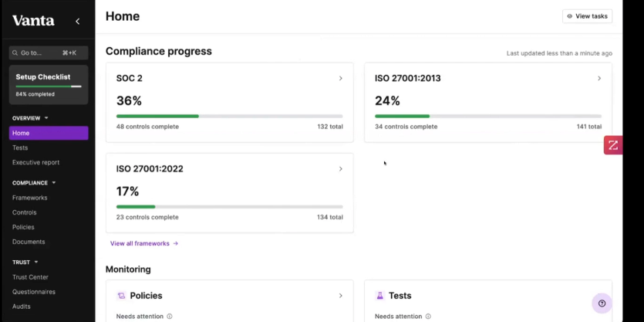This screenshot has height=322, width=644.
Task: Click the SOC 2 card title
Action: [x=129, y=78]
